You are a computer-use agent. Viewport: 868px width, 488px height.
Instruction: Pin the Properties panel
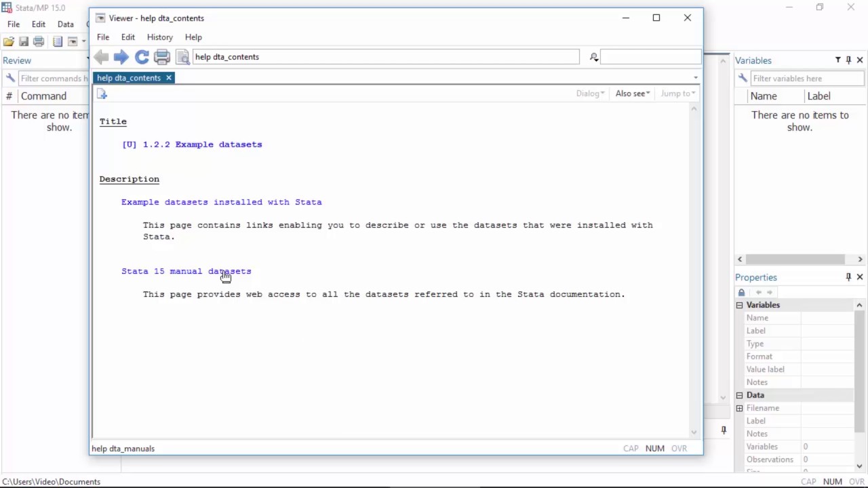[x=848, y=277]
